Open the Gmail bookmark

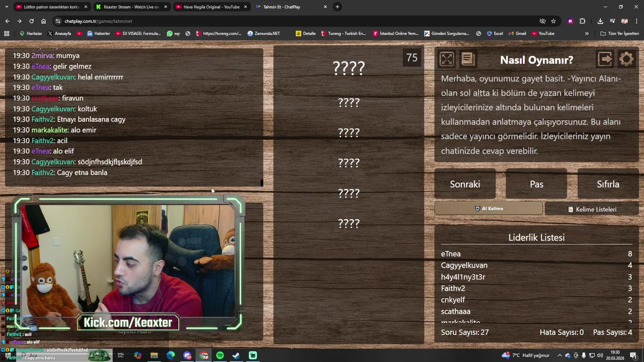[x=517, y=34]
